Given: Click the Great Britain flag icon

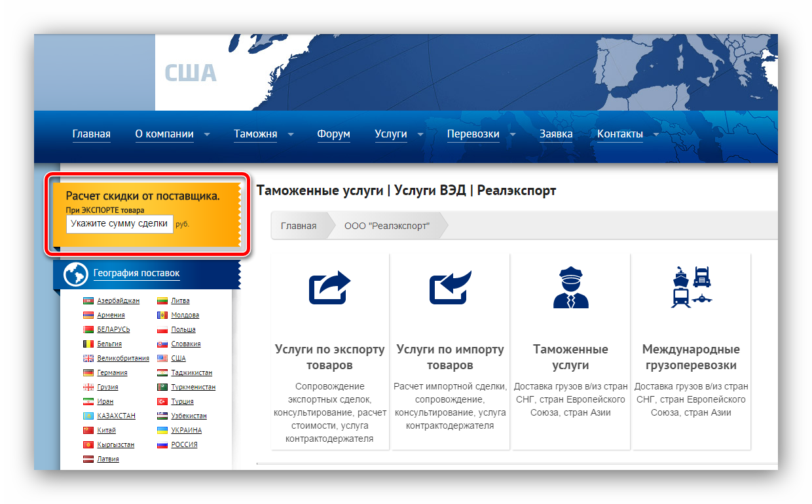Looking at the screenshot, I should point(88,359).
